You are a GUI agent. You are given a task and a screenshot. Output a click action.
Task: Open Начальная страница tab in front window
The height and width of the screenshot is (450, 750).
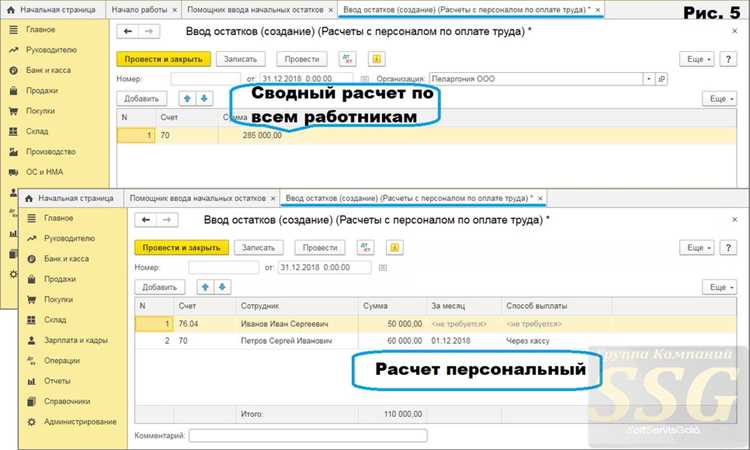[x=70, y=198]
